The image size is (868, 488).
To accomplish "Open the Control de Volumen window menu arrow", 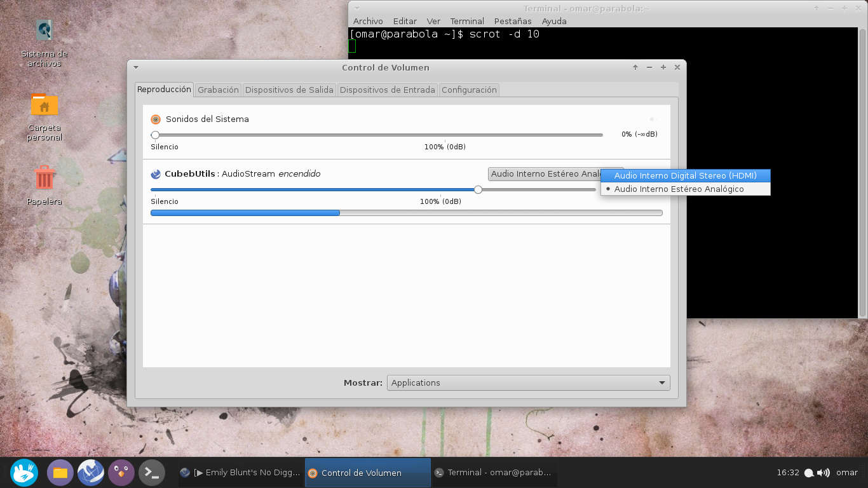I will [136, 67].
